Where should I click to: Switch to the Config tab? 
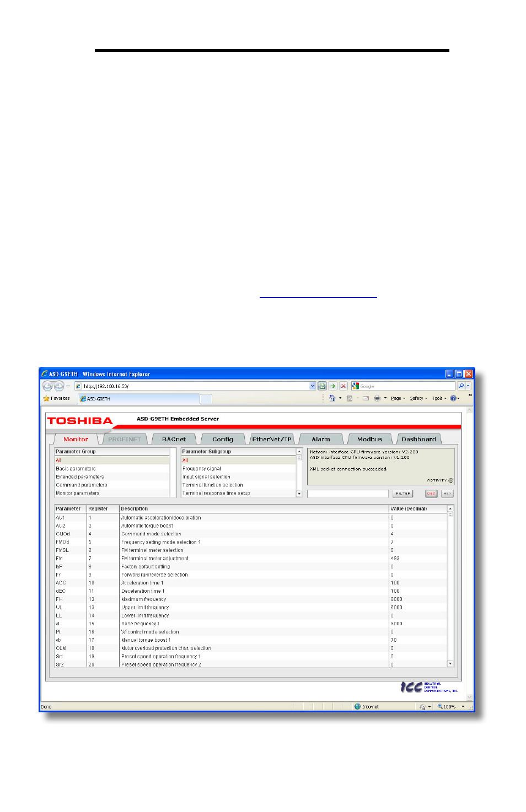pyautogui.click(x=223, y=439)
